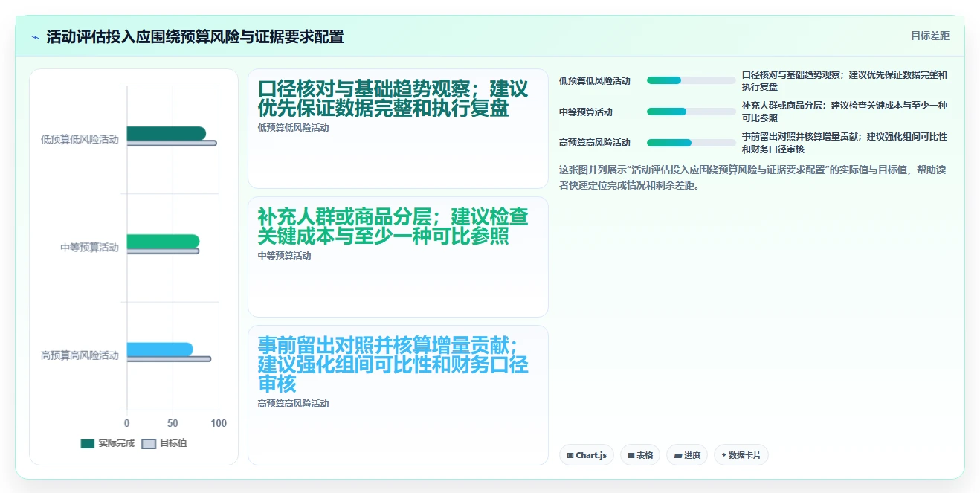Click 中等预算活动 caption in second card
This screenshot has height=493, width=980.
pos(283,255)
